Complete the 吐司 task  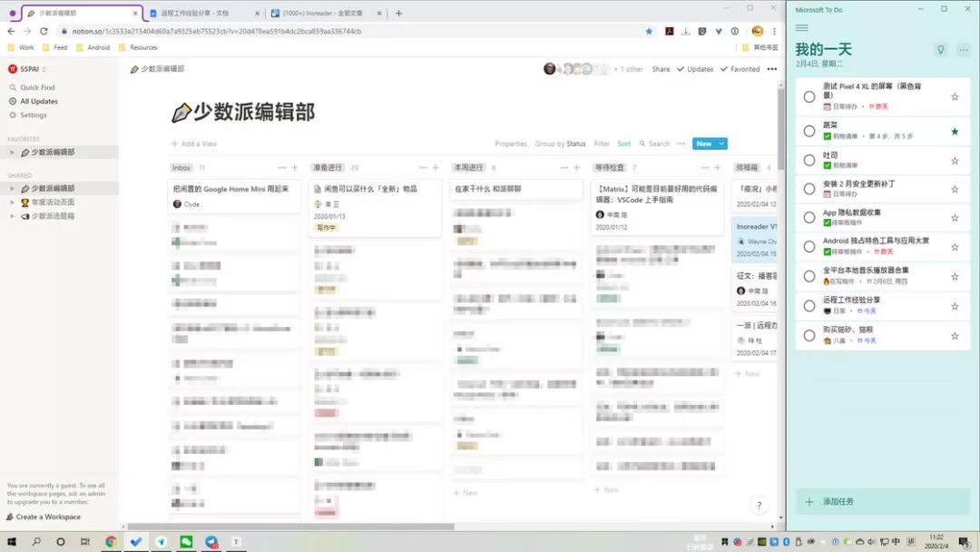[808, 161]
